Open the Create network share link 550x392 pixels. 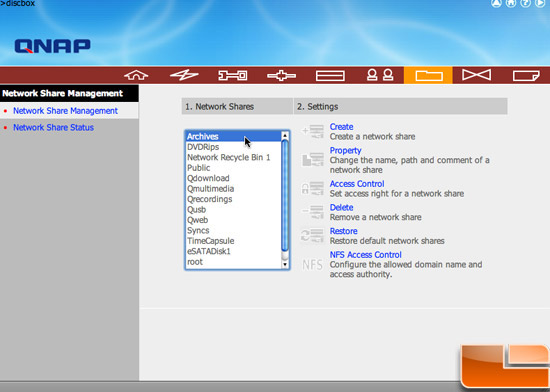pos(341,127)
